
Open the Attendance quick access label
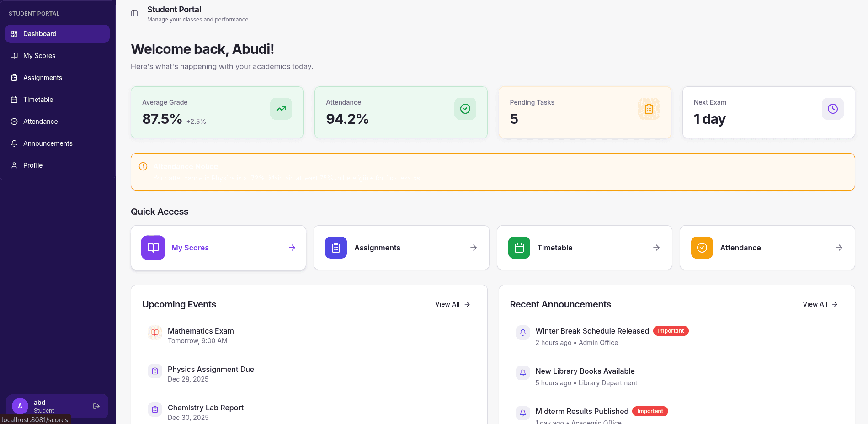740,248
